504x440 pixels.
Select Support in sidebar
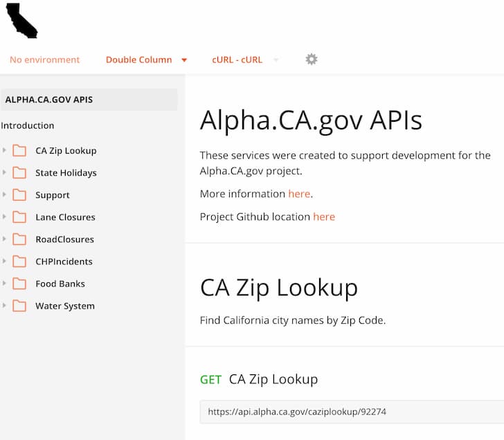[53, 195]
